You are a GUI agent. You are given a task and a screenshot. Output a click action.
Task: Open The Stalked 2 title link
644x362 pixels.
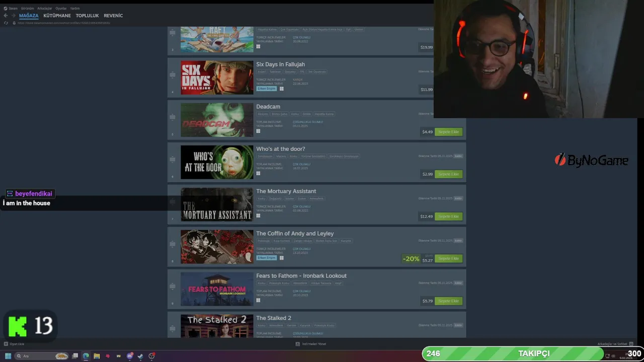(274, 318)
